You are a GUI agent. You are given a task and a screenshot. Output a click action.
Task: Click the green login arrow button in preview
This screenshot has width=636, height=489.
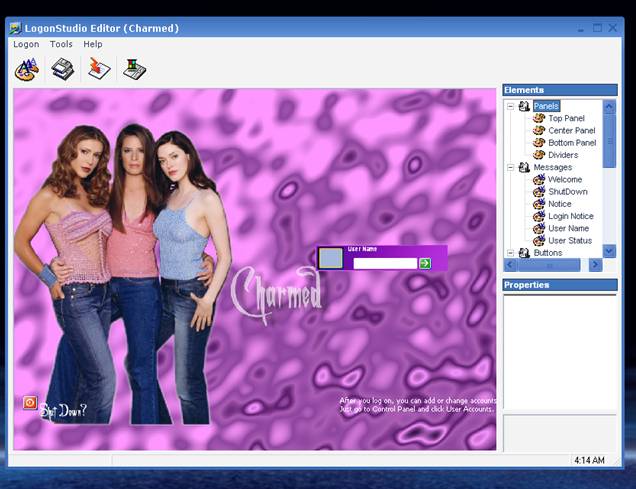coord(425,264)
